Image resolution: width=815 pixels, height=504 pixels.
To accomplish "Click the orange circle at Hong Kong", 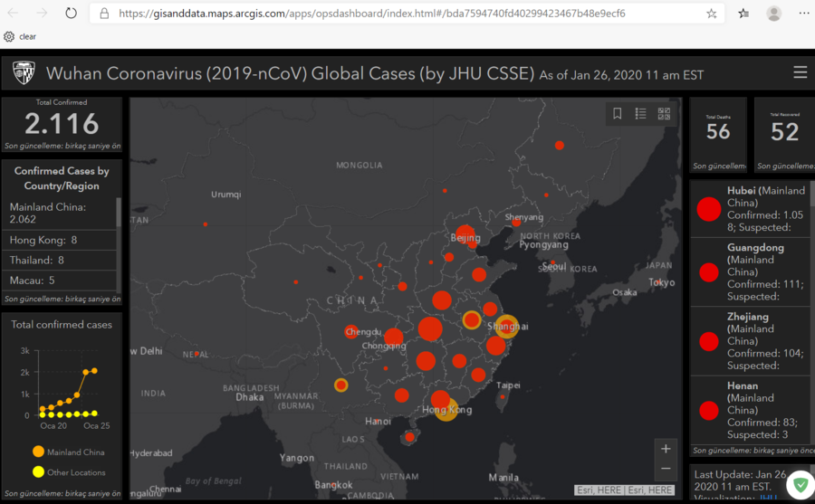I will (x=446, y=410).
